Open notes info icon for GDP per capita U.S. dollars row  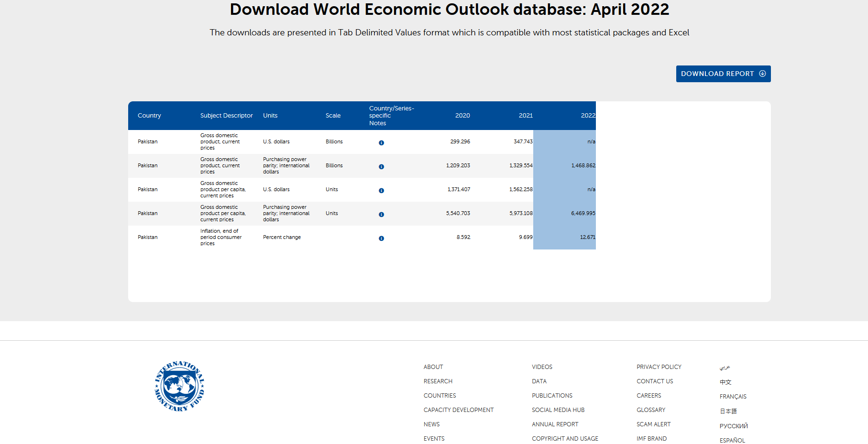381,190
